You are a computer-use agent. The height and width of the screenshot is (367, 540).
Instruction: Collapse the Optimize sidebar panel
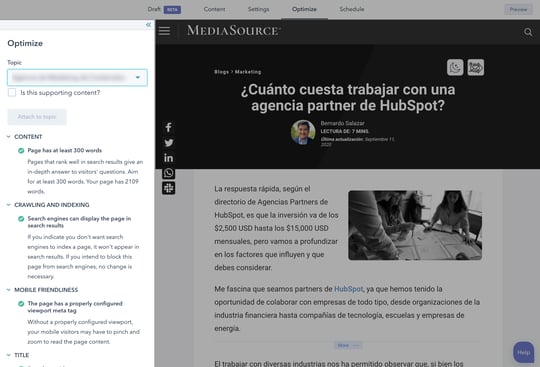point(148,25)
